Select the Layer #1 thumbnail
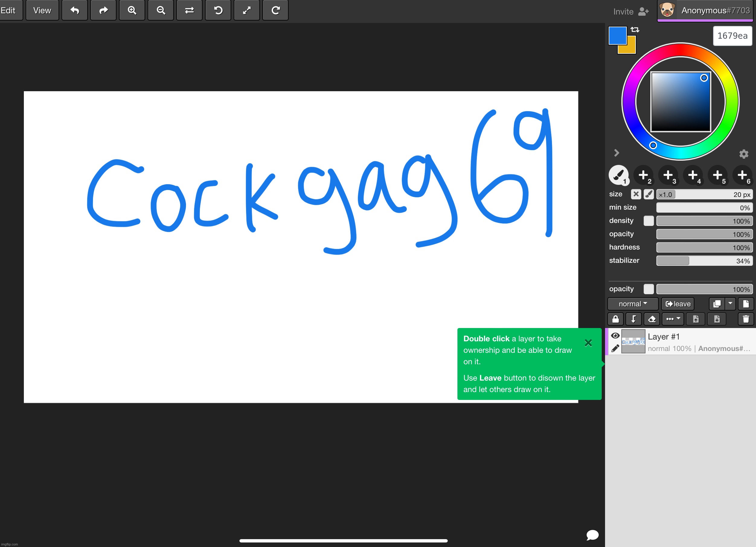Image resolution: width=756 pixels, height=547 pixels. (x=633, y=342)
